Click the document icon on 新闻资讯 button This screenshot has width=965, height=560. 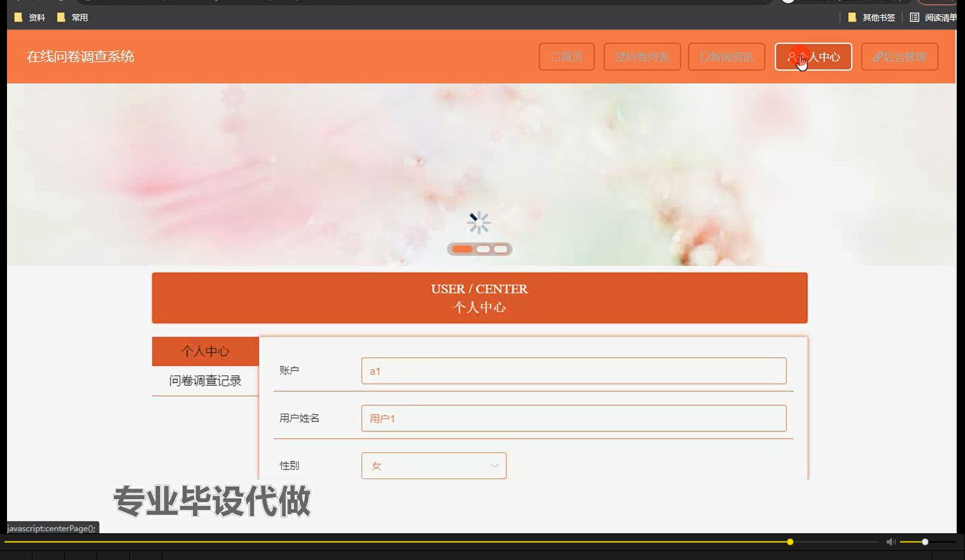pos(704,57)
